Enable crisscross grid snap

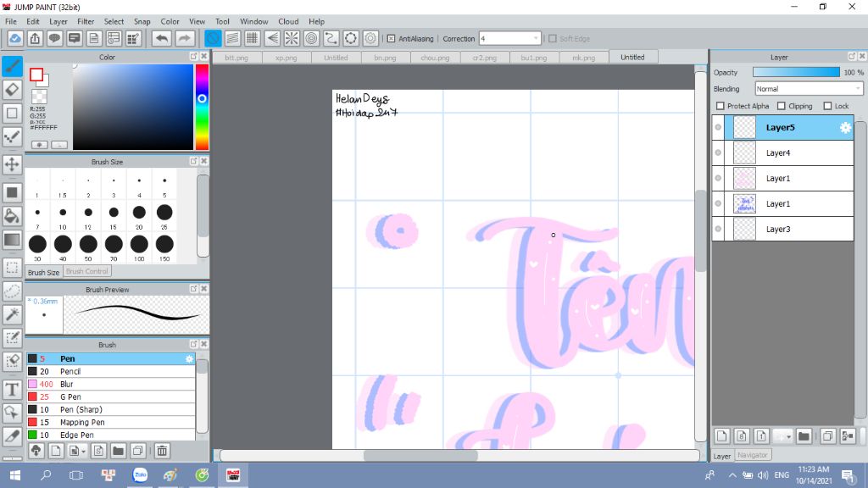(252, 39)
